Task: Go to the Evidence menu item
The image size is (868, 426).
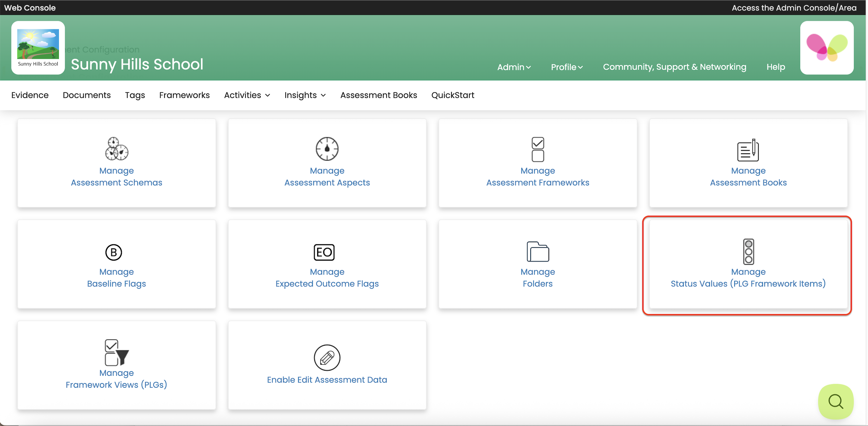Action: (30, 95)
